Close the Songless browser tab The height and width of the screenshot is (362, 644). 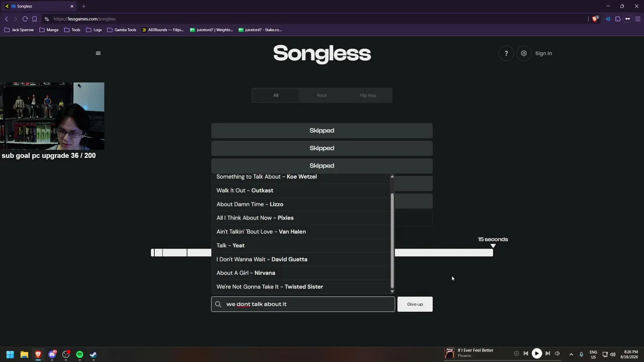tap(72, 6)
